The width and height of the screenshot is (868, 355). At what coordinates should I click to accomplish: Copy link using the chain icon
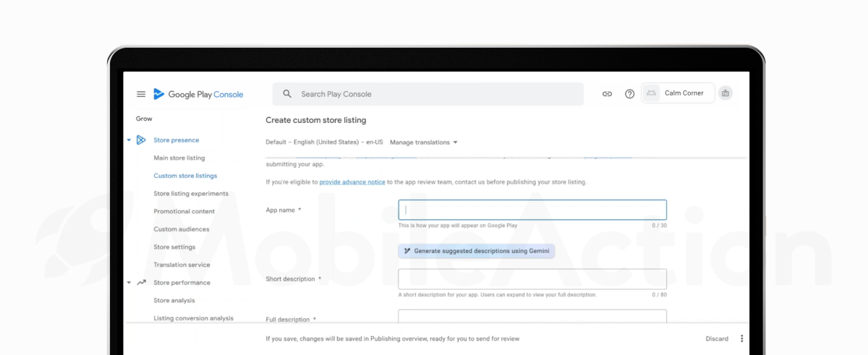(x=607, y=94)
